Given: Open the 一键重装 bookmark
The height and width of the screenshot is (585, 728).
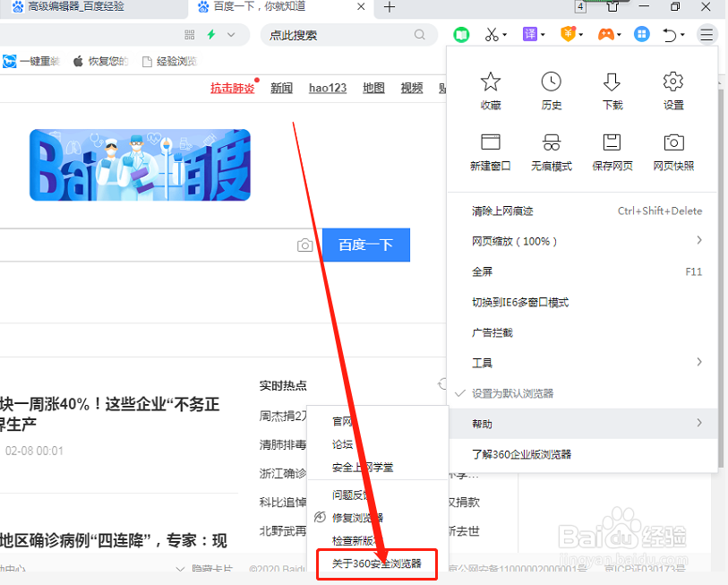Looking at the screenshot, I should click(31, 61).
